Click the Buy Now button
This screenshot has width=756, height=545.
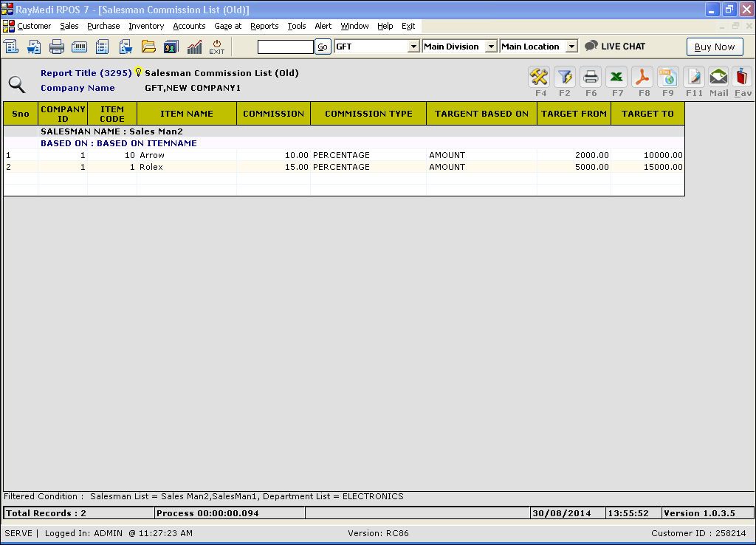[x=715, y=47]
